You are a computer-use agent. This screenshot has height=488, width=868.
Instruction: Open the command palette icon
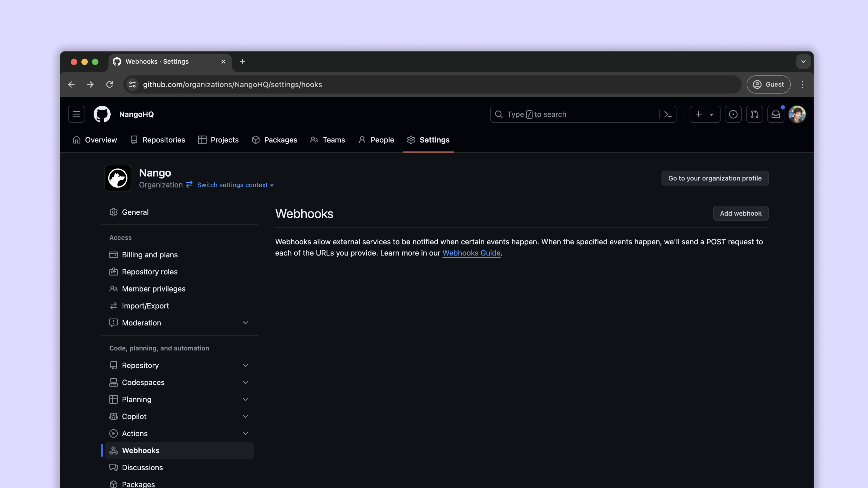pos(668,114)
